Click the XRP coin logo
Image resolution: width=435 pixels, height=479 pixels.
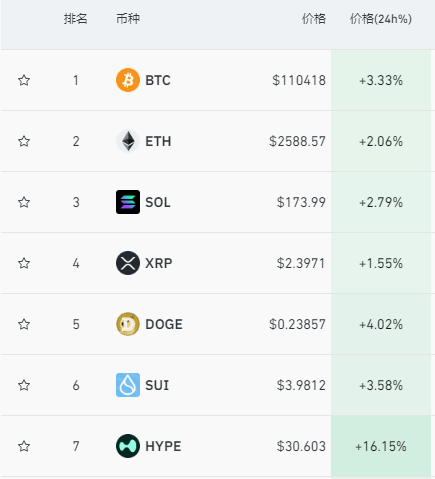tap(128, 263)
